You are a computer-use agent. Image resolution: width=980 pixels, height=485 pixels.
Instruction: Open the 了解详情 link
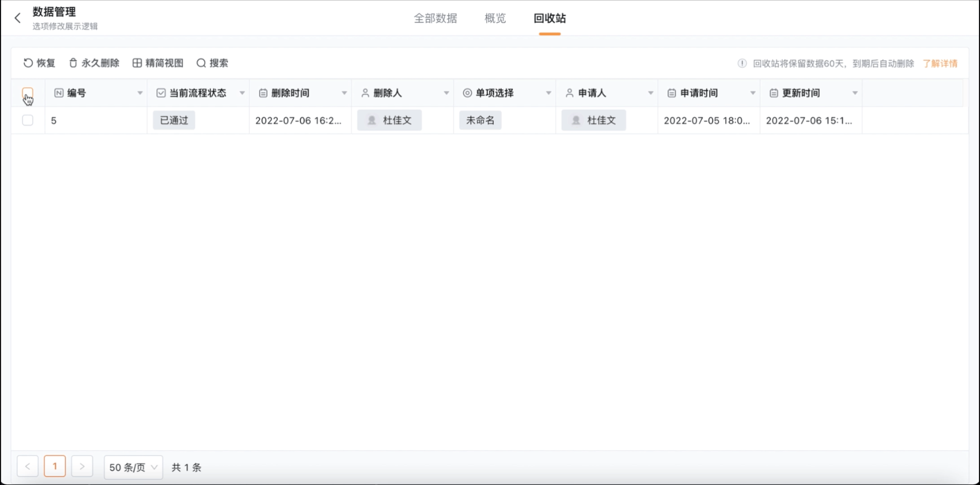[x=940, y=63]
